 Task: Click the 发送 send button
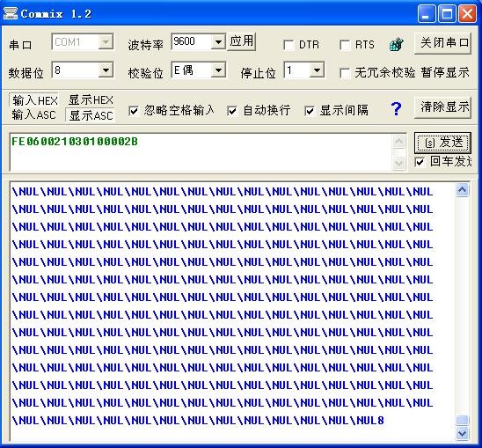(443, 143)
